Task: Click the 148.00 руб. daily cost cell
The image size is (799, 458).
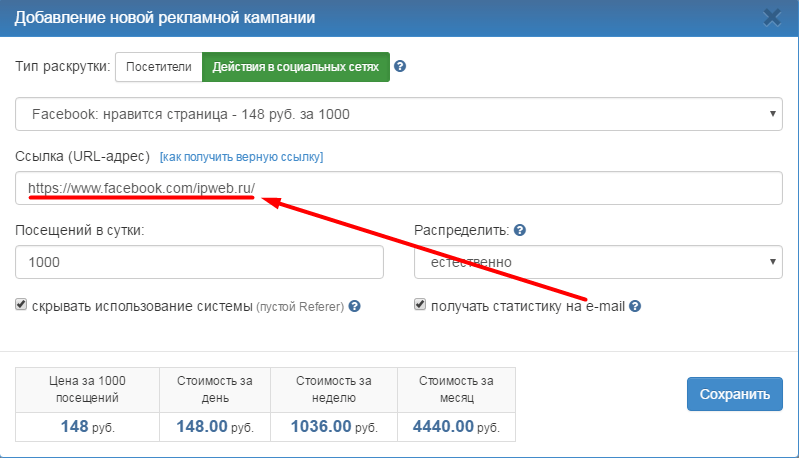Action: pos(218,426)
